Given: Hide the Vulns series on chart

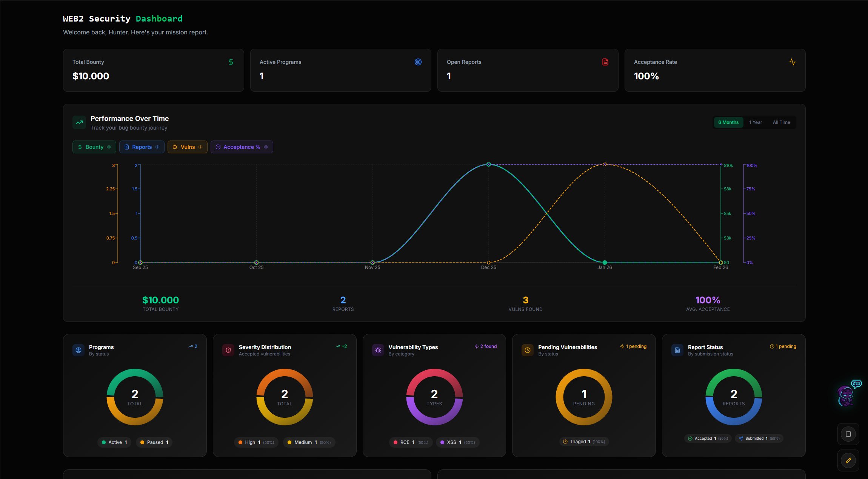Looking at the screenshot, I should (188, 147).
